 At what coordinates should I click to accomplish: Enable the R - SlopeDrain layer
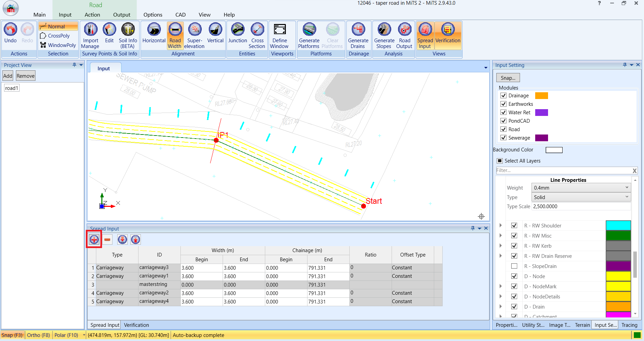pyautogui.click(x=515, y=266)
